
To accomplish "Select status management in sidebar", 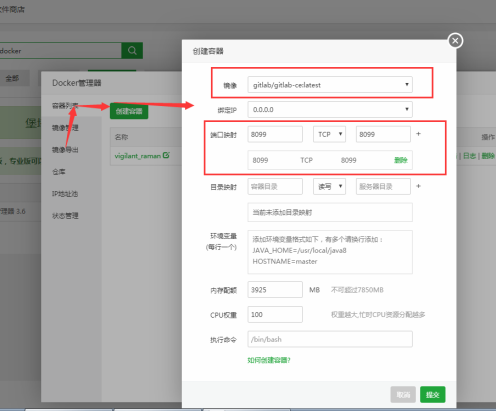I will [65, 216].
